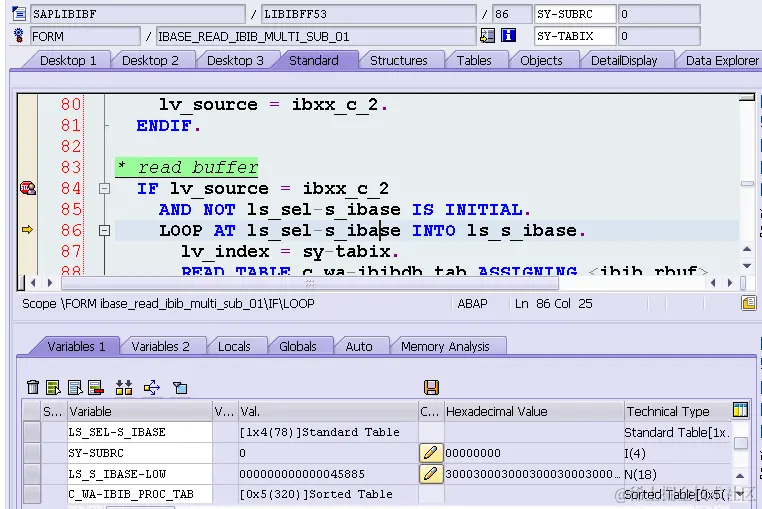Click the program icon beside SAPLIBIBF field

click(18, 13)
